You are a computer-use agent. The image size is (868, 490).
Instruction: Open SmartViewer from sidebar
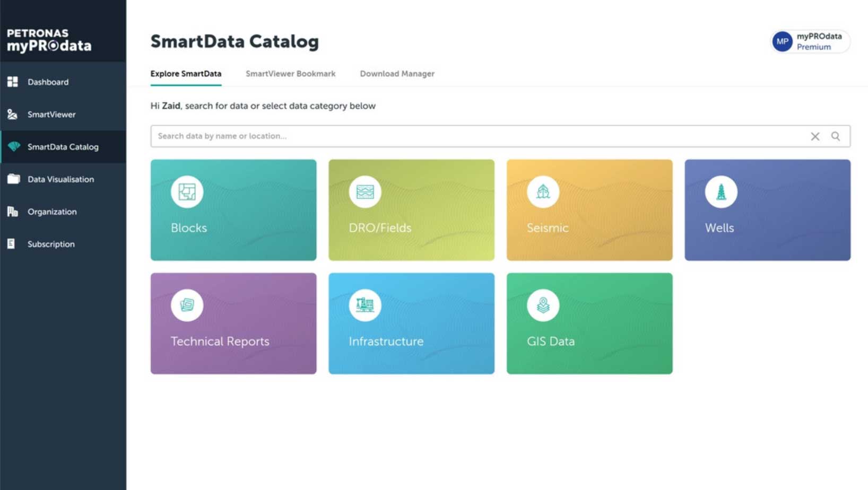pos(63,114)
